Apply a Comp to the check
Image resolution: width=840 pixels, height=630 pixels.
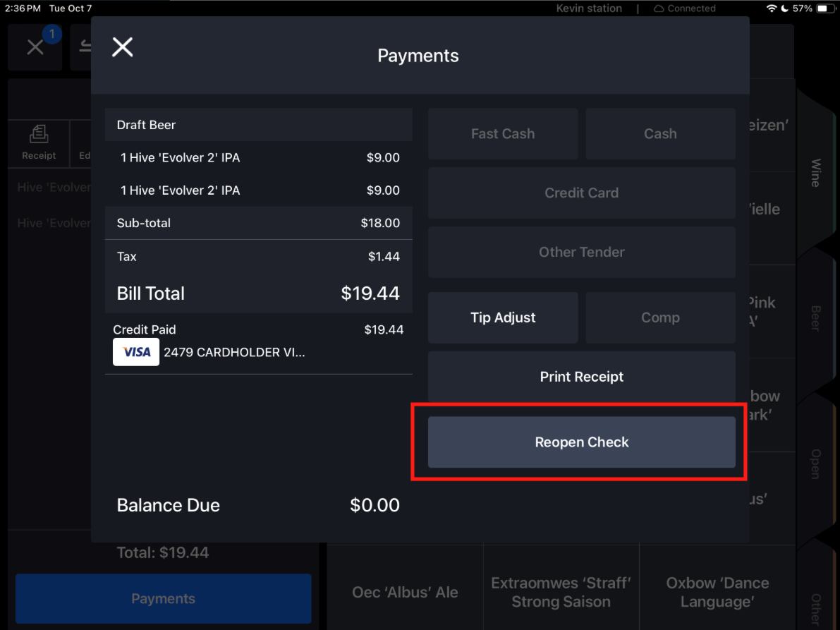click(660, 317)
